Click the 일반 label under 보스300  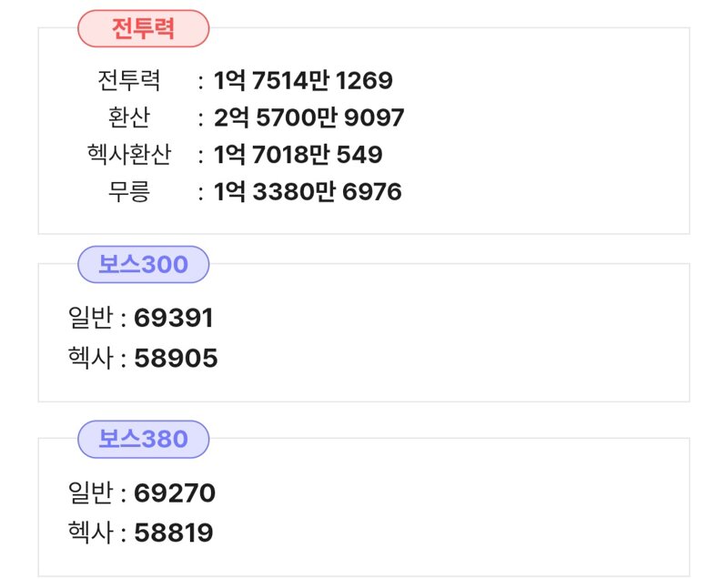90,318
